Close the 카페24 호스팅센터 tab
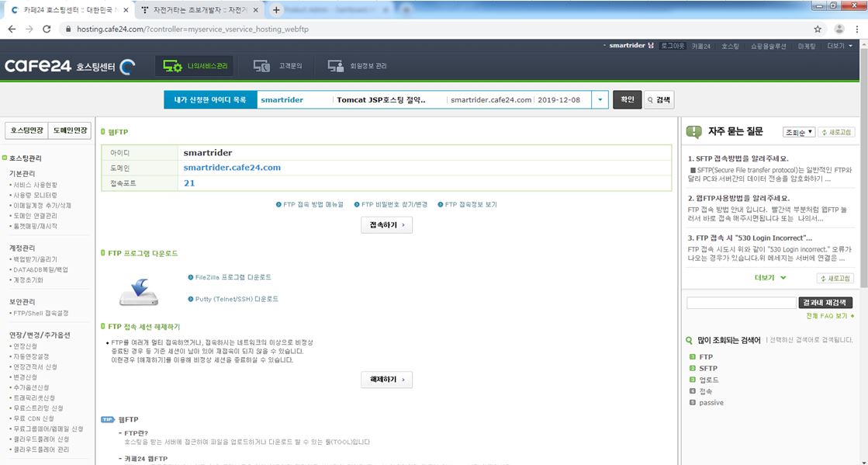 click(126, 10)
